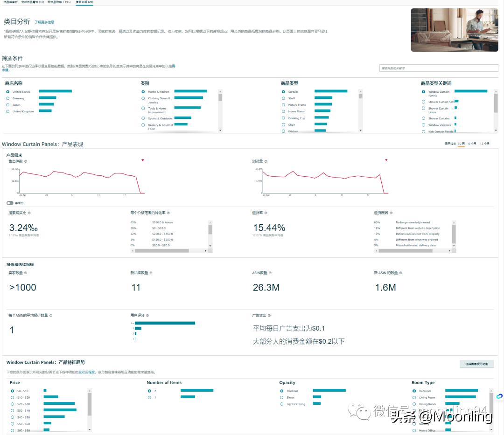Click info icon beside 广告支出
This screenshot has width=504, height=435.
click(269, 316)
